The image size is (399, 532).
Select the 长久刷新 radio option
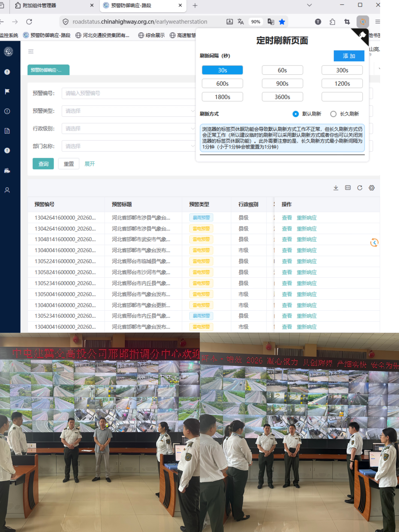333,114
